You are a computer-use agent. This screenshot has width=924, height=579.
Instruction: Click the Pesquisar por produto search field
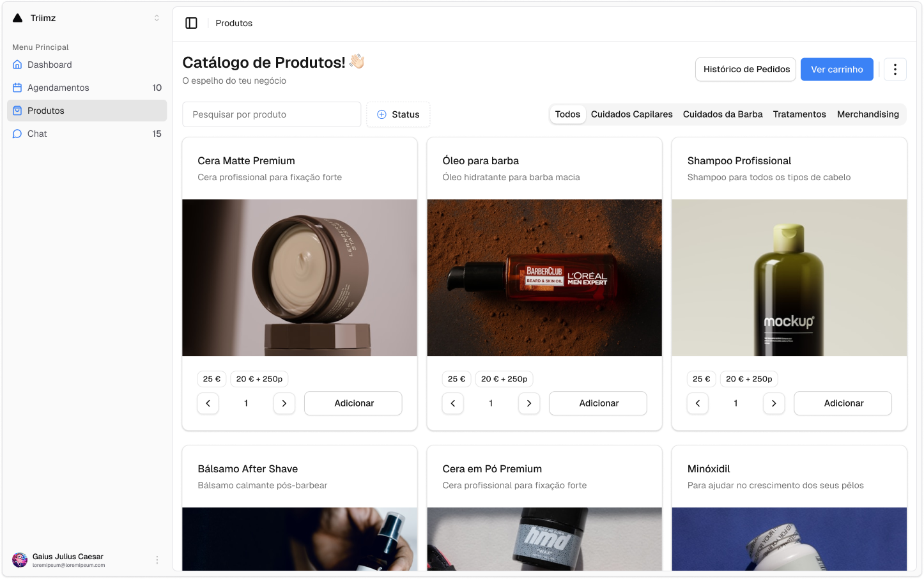click(x=272, y=114)
